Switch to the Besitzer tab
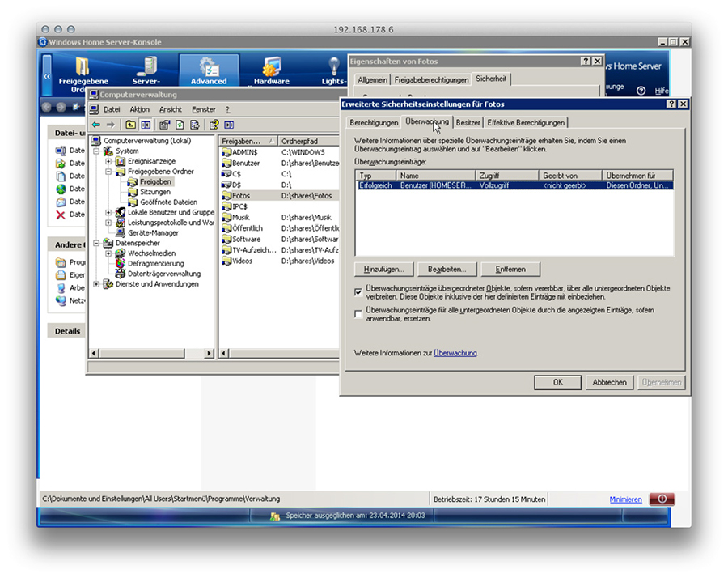728x578 pixels. [468, 122]
